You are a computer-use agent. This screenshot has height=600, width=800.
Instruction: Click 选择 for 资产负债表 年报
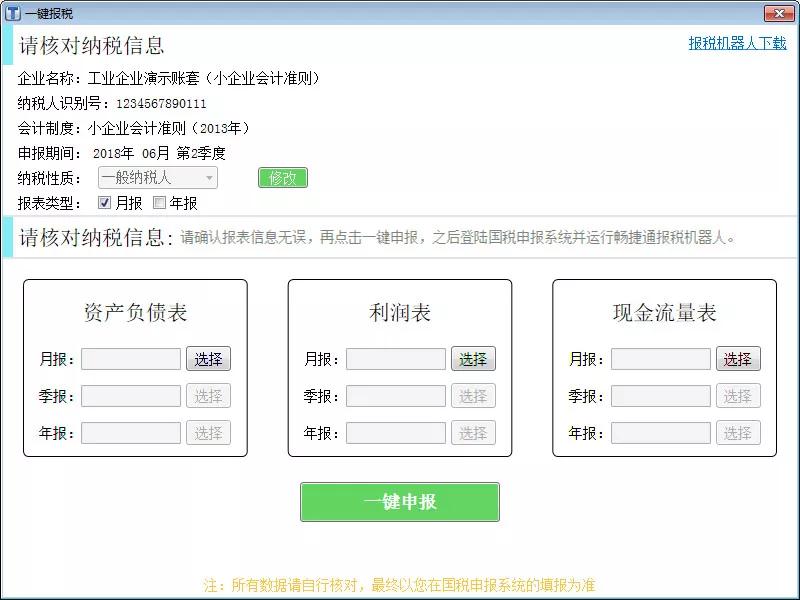(x=210, y=432)
